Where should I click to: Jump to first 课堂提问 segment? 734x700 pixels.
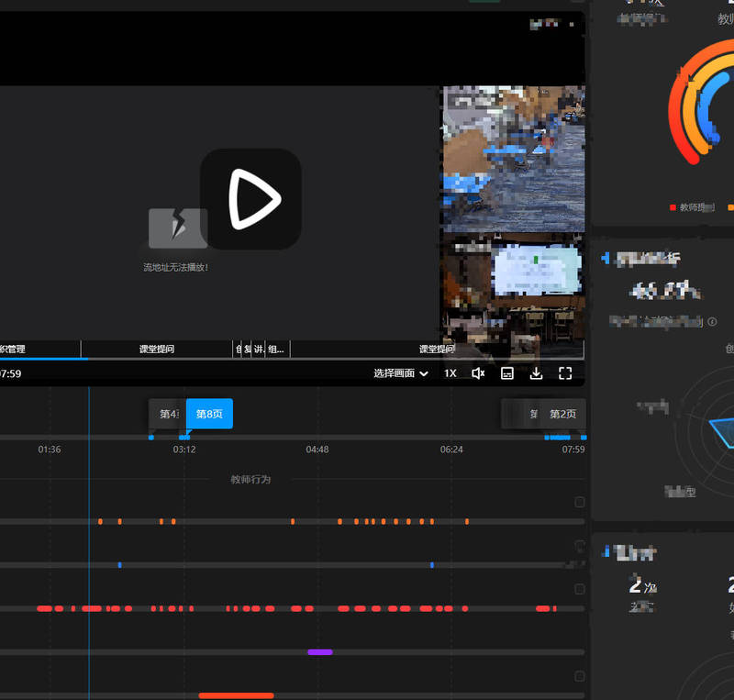[156, 349]
